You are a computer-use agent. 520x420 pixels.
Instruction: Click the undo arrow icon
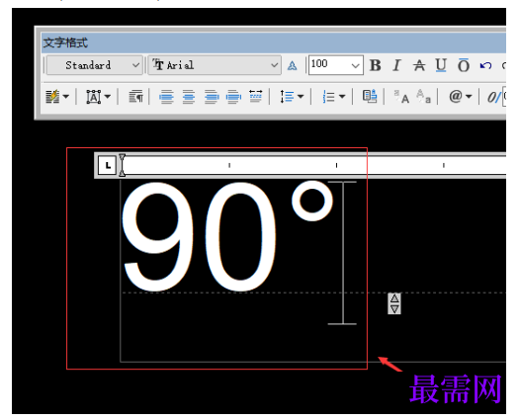point(485,65)
